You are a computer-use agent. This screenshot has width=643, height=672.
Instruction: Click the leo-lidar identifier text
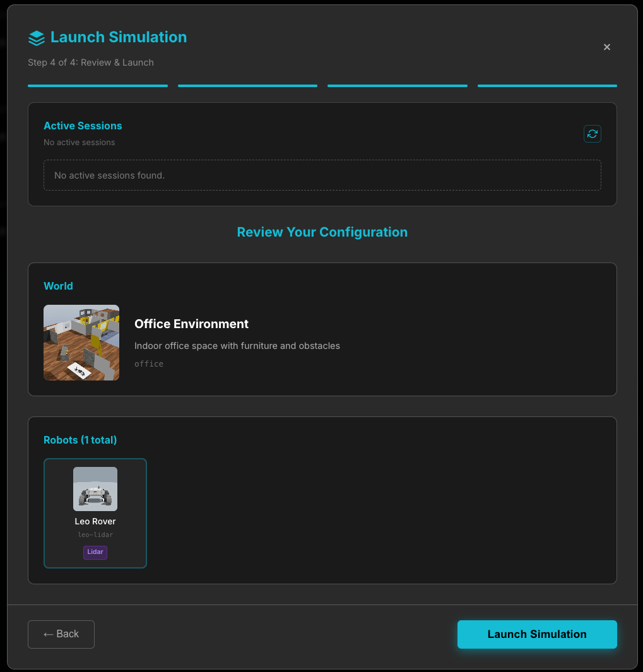(x=95, y=535)
